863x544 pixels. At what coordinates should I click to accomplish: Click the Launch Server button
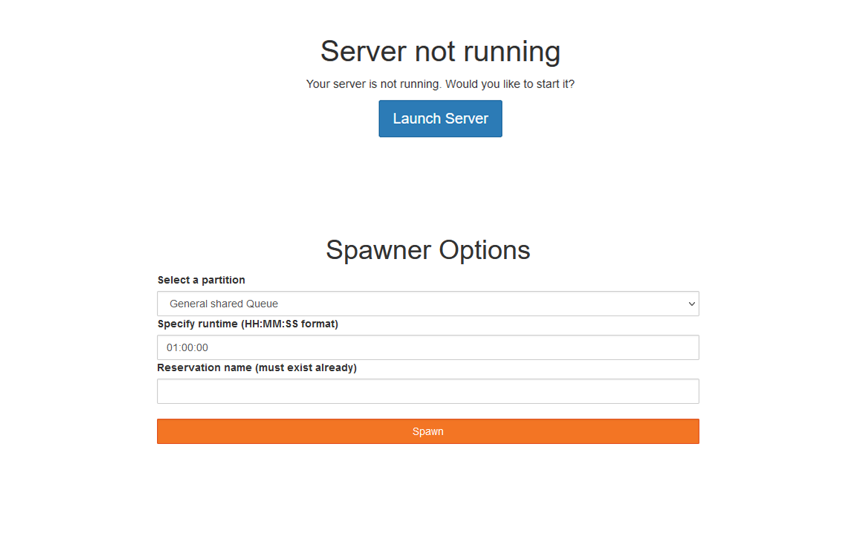coord(440,118)
